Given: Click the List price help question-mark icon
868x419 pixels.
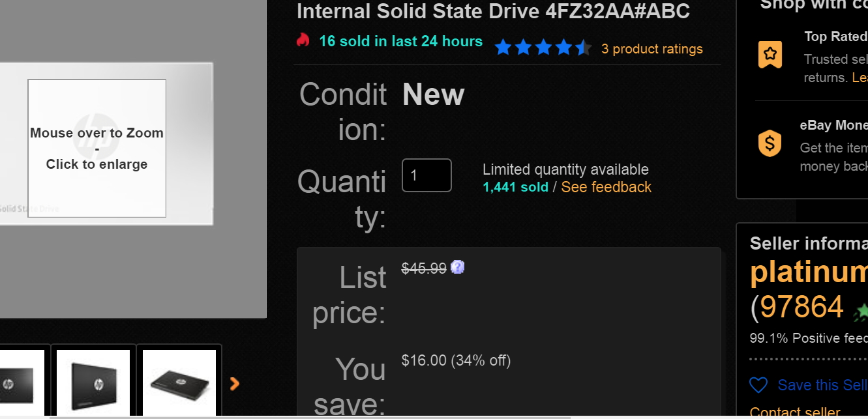Looking at the screenshot, I should [458, 267].
